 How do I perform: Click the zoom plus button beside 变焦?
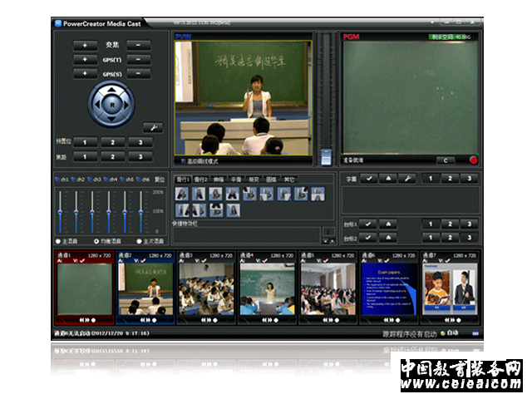pos(85,45)
